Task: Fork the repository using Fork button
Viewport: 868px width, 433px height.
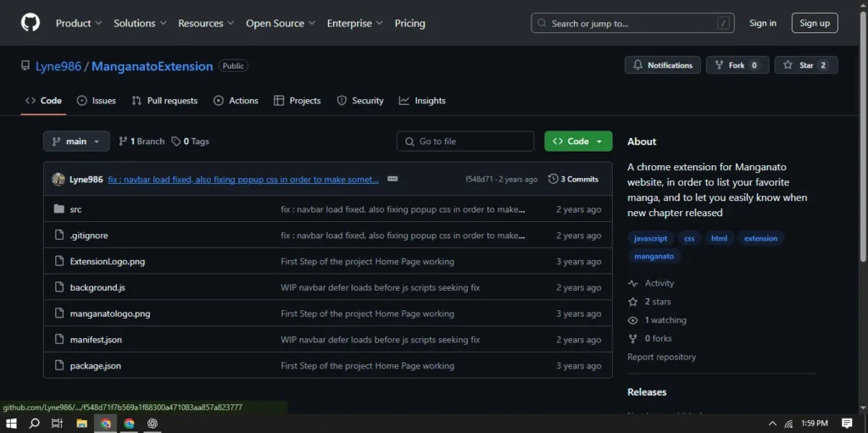Action: 737,65
